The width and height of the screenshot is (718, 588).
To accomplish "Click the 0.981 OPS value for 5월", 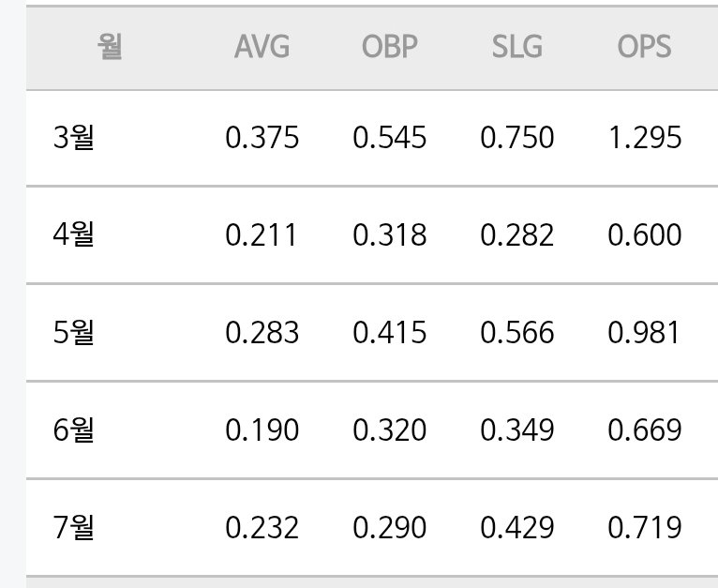I will [x=644, y=332].
